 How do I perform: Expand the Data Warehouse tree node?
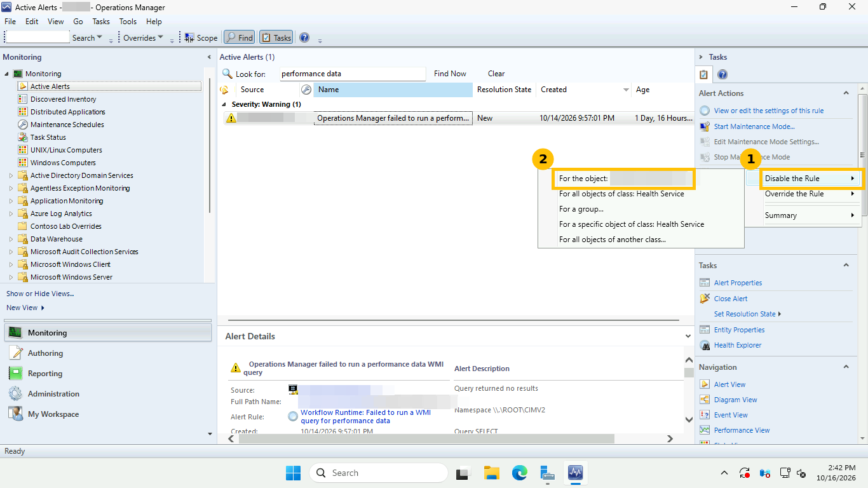[11, 239]
